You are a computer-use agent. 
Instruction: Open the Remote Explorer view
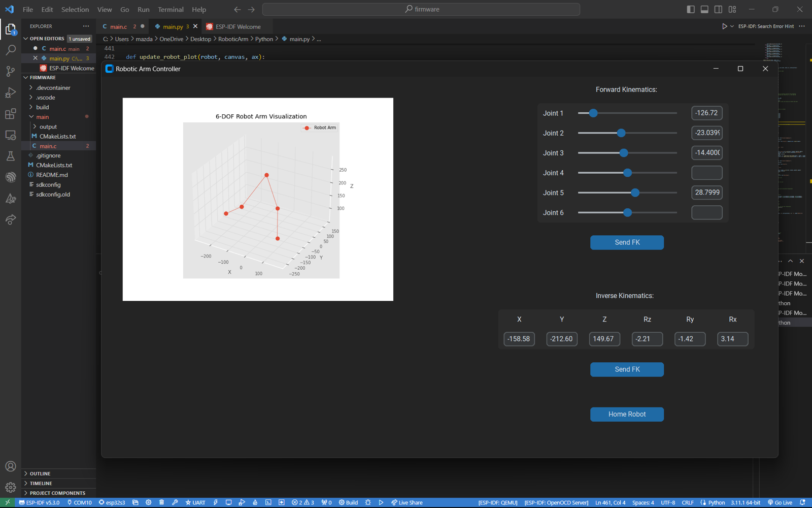[x=10, y=135]
